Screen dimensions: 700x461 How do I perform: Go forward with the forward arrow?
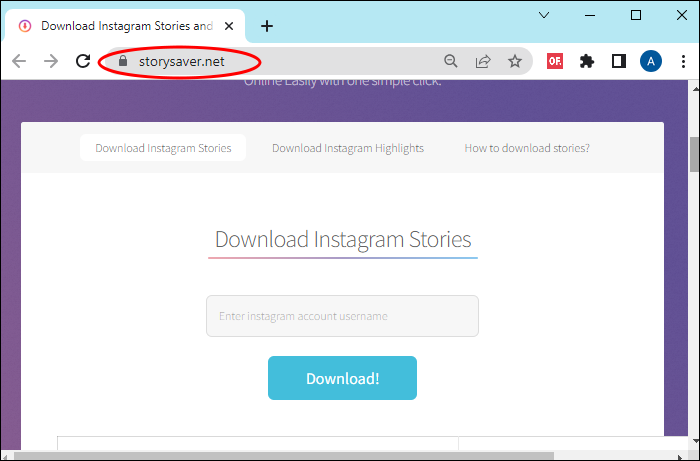51,61
